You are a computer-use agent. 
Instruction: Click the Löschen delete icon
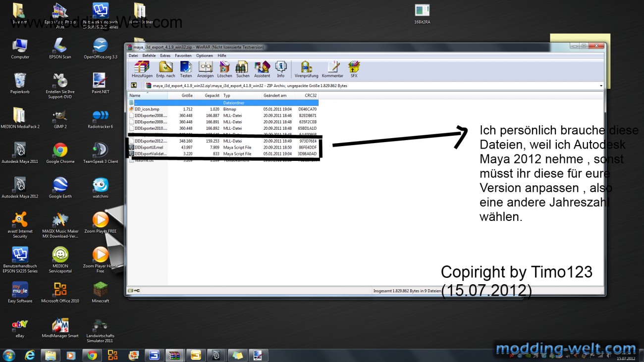[224, 69]
